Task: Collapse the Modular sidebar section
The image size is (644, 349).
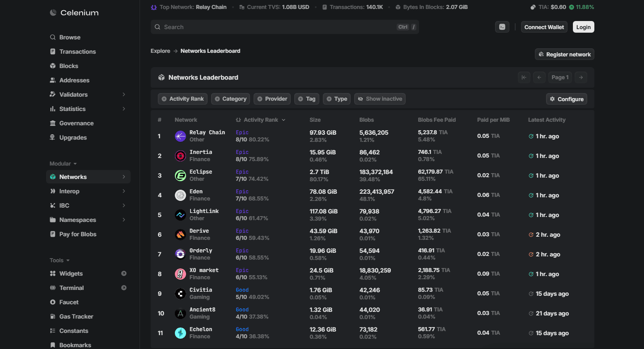Action: click(63, 164)
